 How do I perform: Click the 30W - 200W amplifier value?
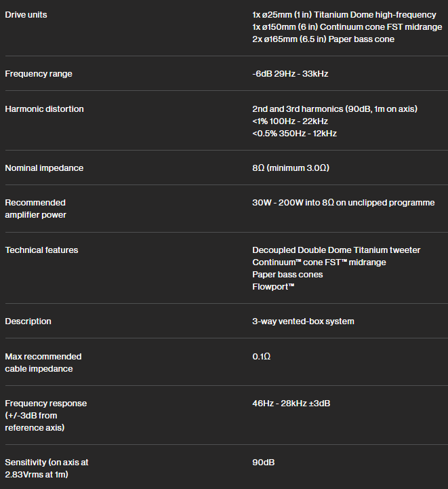click(x=344, y=202)
